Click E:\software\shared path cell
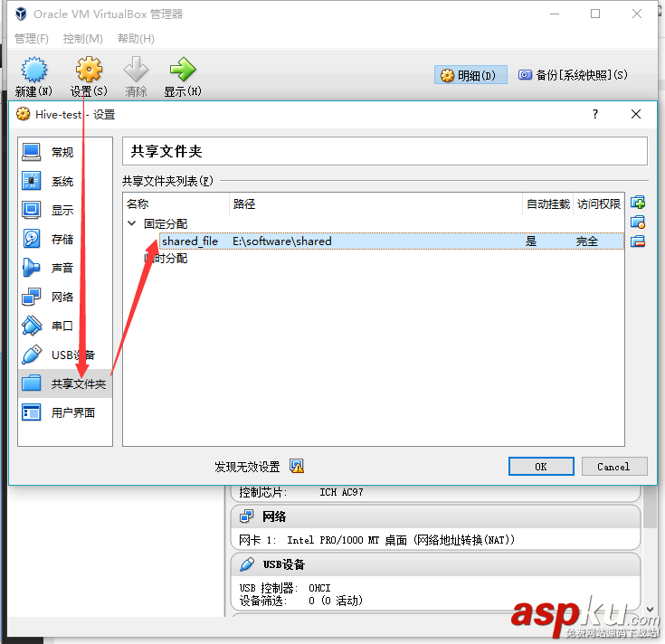This screenshot has height=644, width=665. [282, 241]
